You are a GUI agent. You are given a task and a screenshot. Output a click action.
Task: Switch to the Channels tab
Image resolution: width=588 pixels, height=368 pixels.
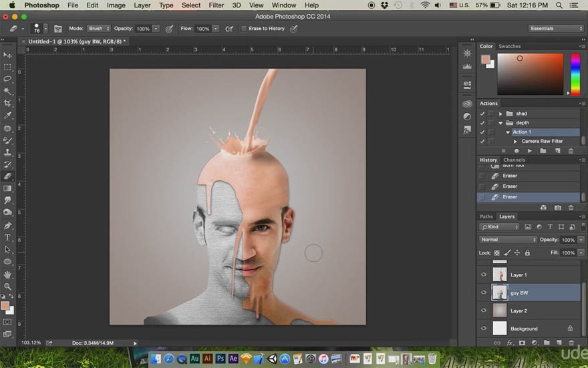click(514, 160)
